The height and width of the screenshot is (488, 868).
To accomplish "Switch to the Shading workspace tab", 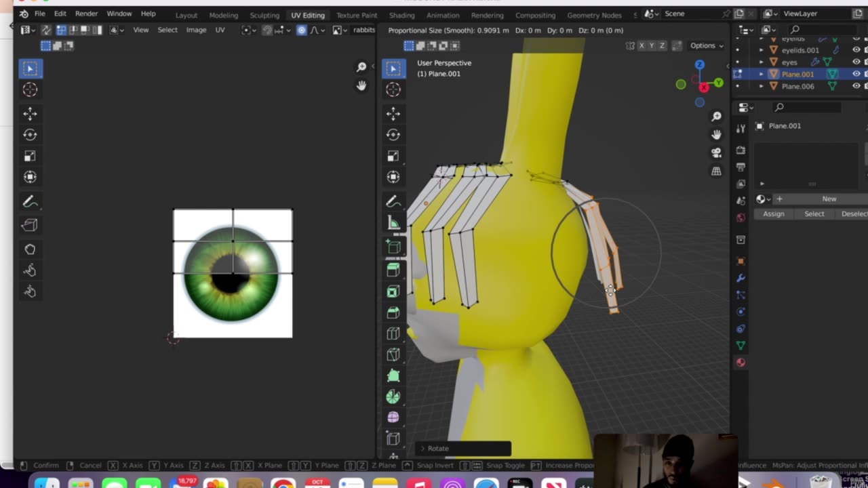I will [401, 15].
